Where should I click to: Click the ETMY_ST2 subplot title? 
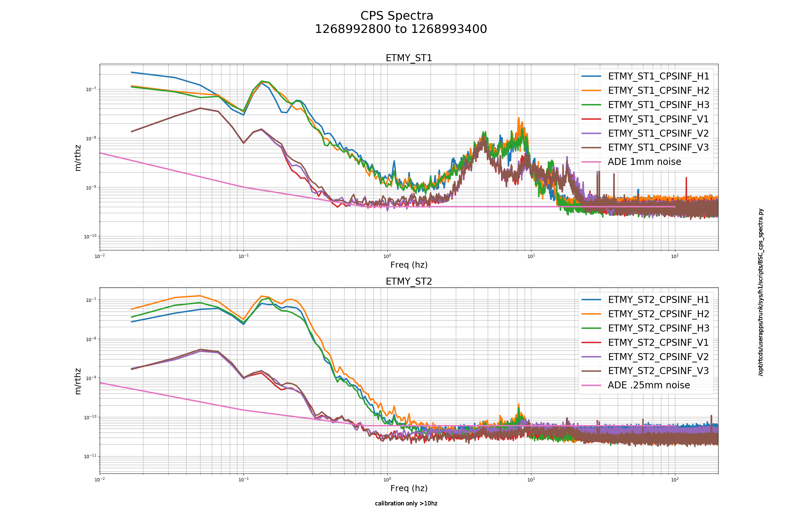[409, 281]
